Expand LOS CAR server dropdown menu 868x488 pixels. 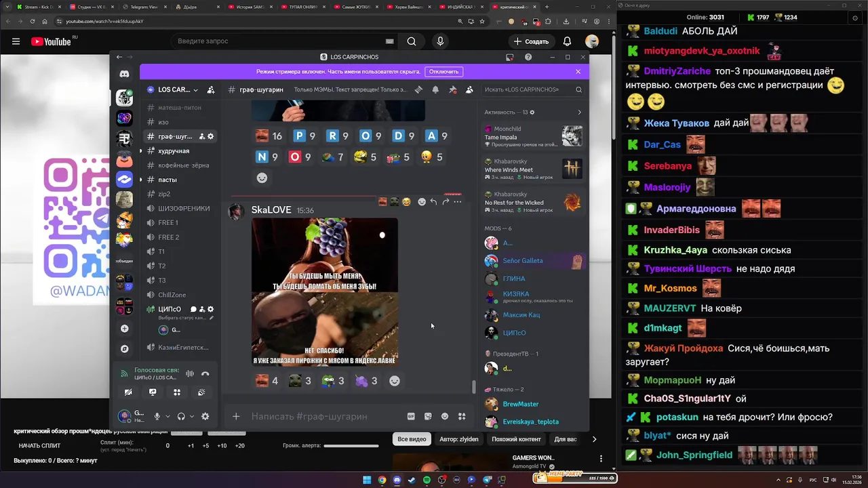coord(196,89)
